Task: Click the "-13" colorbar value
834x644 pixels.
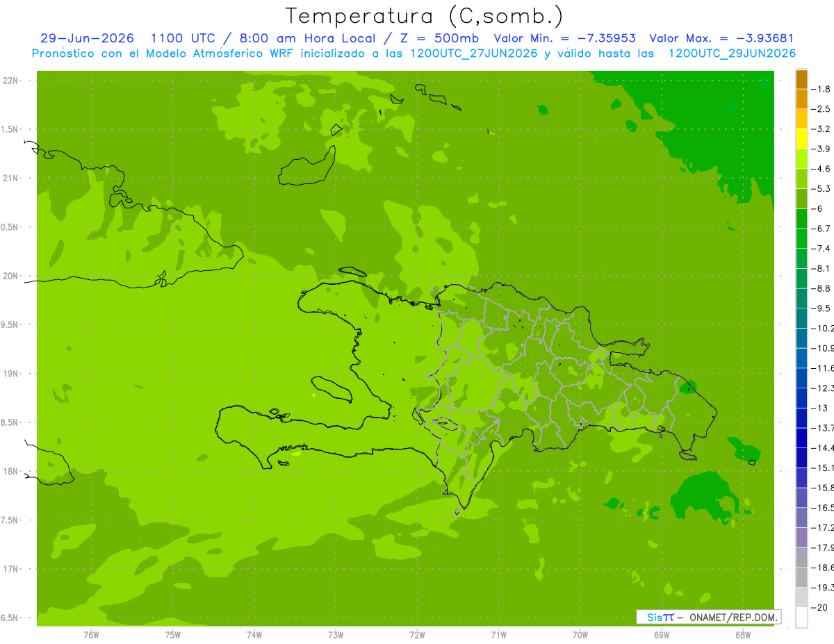Action: (819, 408)
